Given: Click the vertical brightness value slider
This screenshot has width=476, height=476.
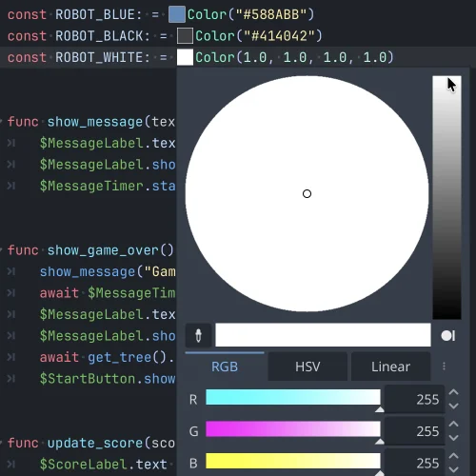Looking at the screenshot, I should coord(446,197).
